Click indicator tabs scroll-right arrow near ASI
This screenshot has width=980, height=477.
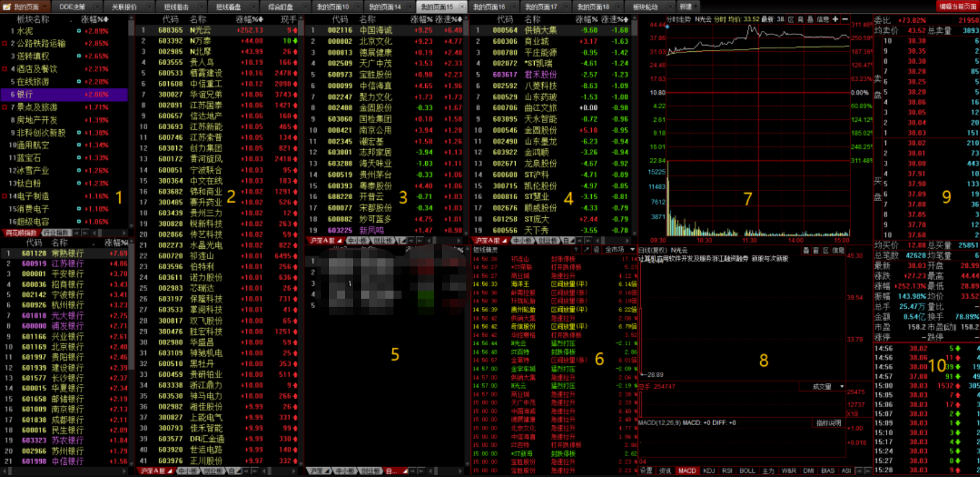coord(868,471)
